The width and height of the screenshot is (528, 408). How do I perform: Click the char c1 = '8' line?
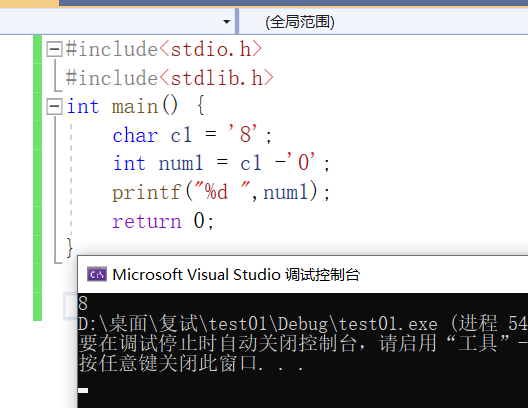(x=192, y=135)
